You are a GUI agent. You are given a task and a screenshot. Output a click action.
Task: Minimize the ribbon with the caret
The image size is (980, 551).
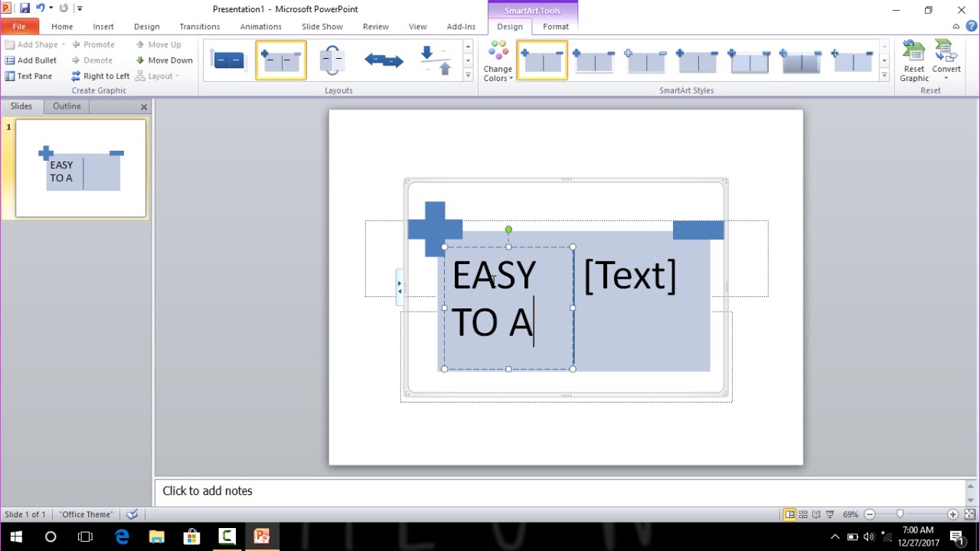(955, 26)
